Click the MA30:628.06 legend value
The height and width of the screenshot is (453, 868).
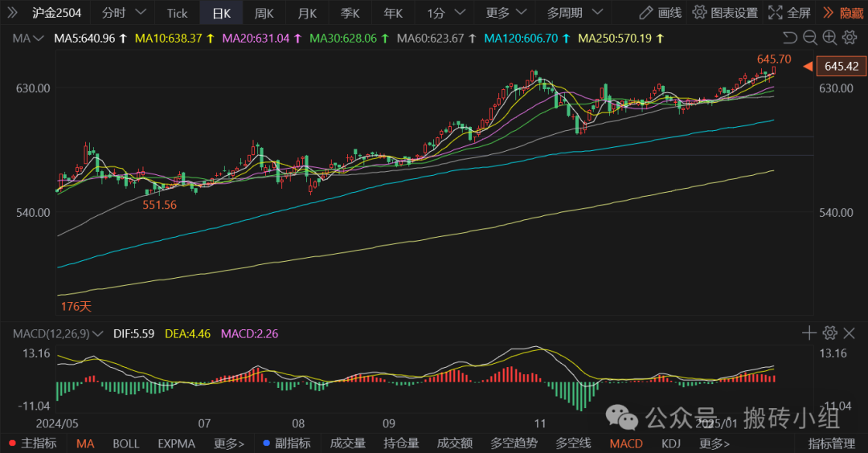coord(343,39)
